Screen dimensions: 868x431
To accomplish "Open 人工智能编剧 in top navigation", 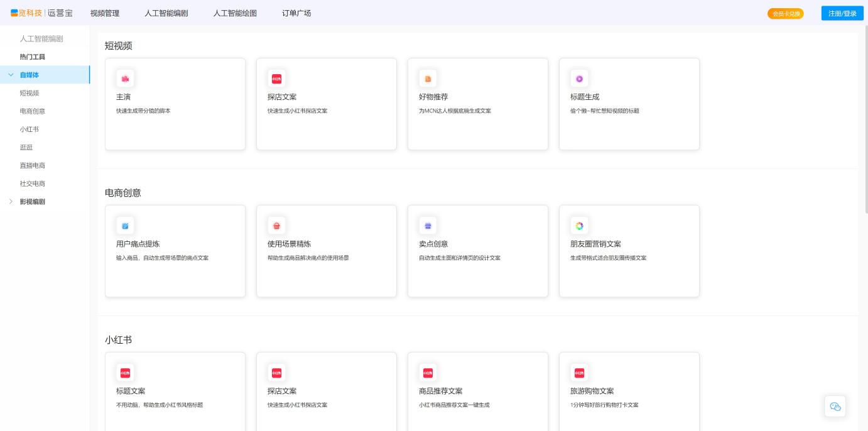I will coord(166,13).
